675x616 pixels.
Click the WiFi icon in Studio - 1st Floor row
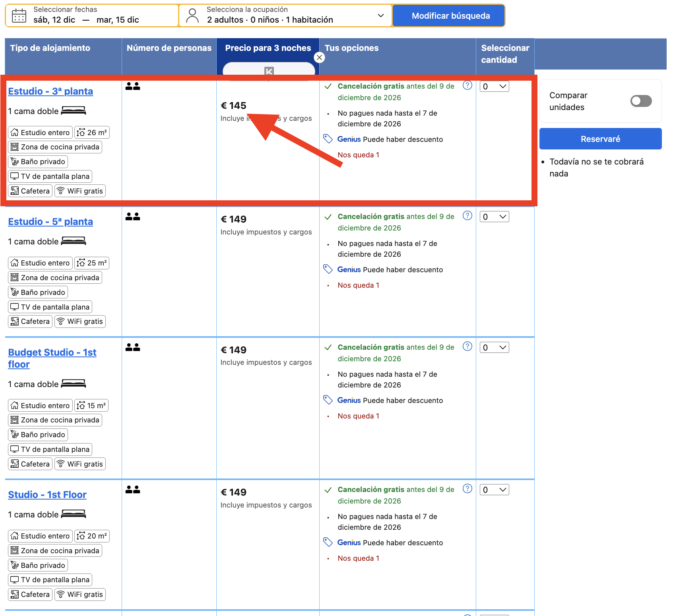[x=60, y=595]
